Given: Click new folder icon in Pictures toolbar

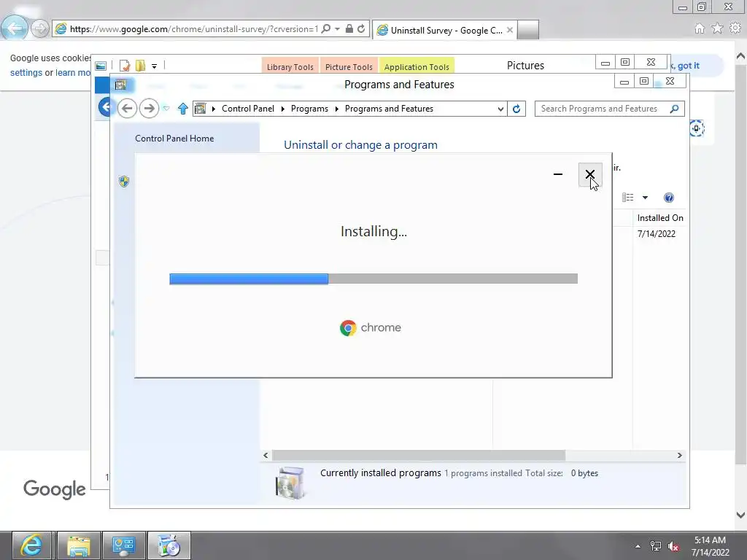Looking at the screenshot, I should point(141,66).
